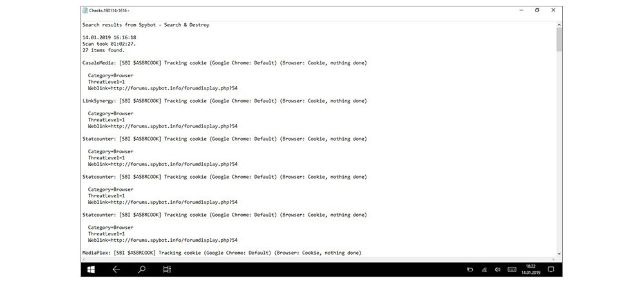Open the Action Center notifications icon
Screen dimensions: 644x283
551,269
